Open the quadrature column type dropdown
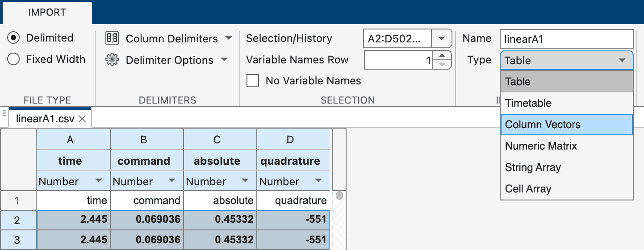The width and height of the screenshot is (644, 250). tap(318, 181)
